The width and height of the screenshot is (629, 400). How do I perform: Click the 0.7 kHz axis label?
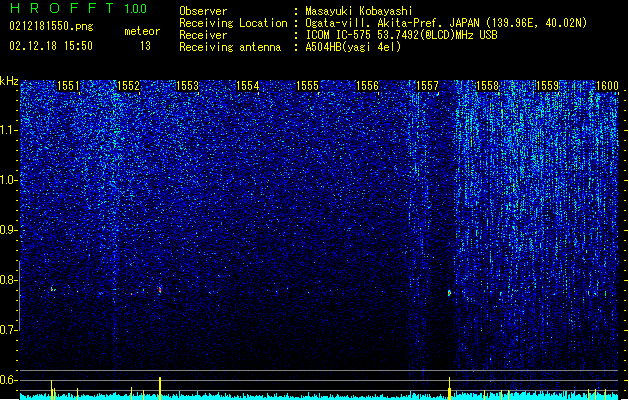(x=9, y=330)
